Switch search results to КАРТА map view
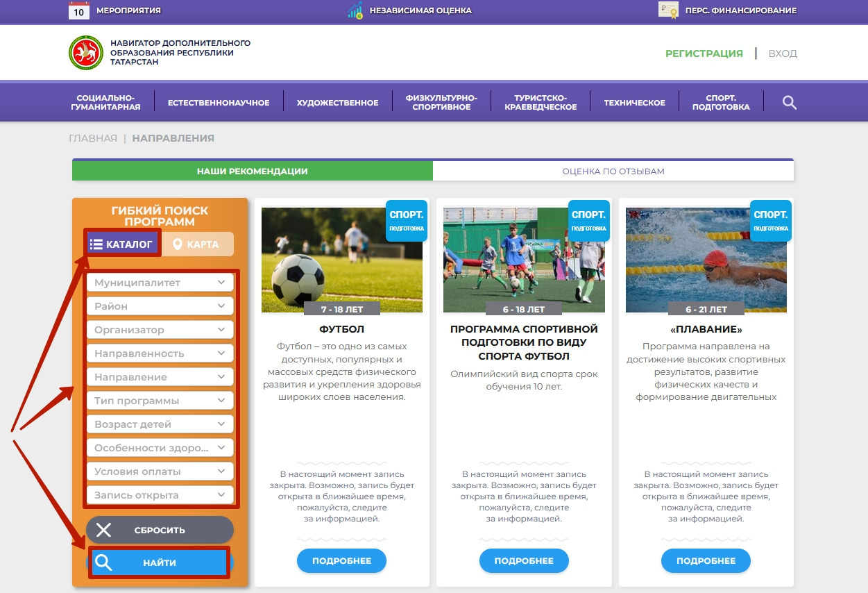868x593 pixels. click(x=200, y=244)
